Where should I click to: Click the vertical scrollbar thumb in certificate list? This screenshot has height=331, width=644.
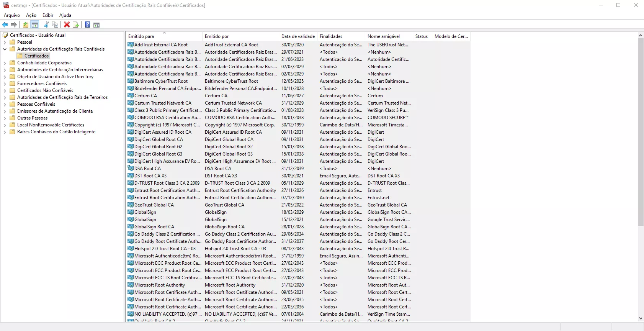[x=641, y=132]
